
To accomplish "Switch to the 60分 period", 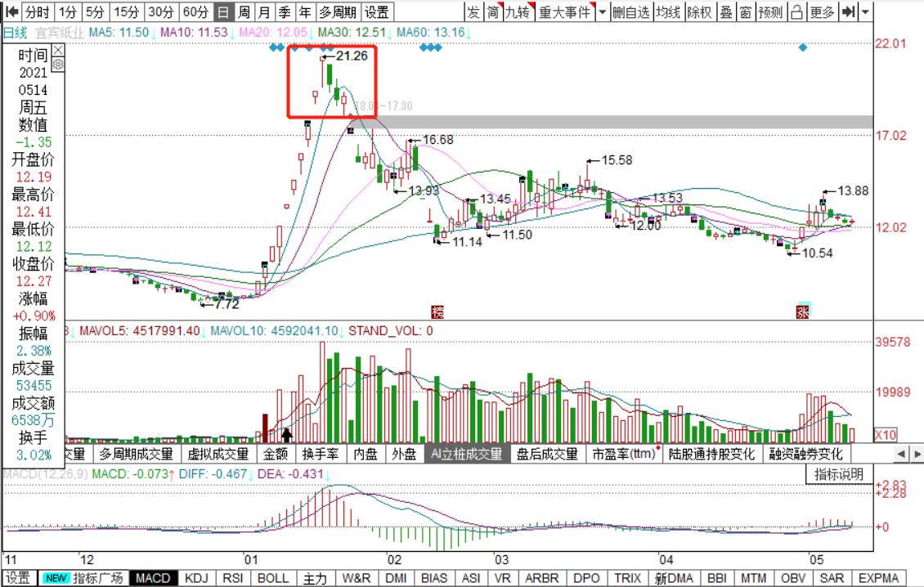I will (x=195, y=11).
